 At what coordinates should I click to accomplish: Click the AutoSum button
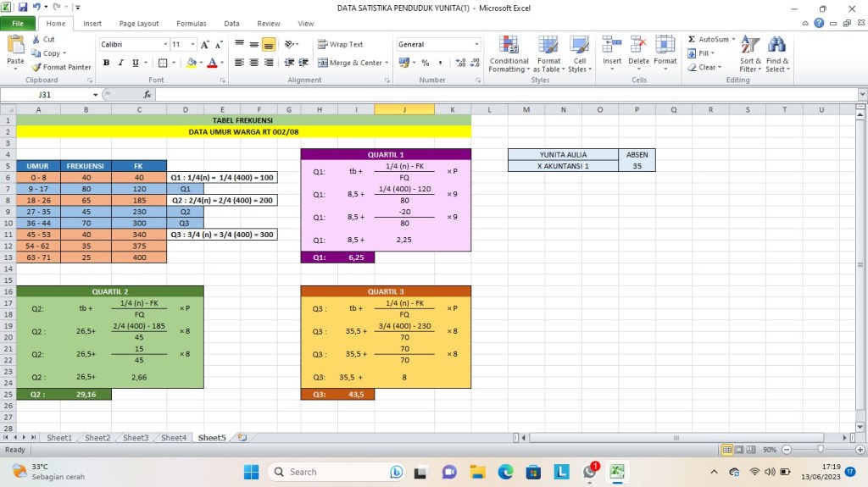(x=709, y=39)
